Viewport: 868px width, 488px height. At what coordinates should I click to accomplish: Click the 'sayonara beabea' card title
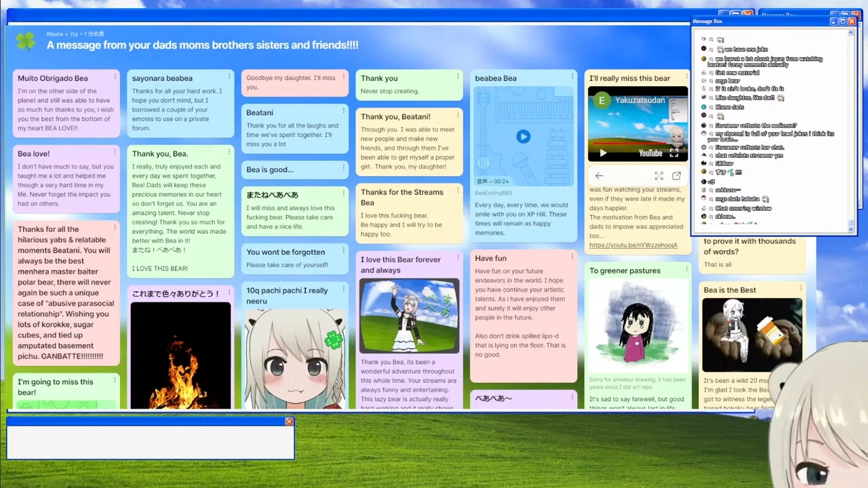[162, 79]
